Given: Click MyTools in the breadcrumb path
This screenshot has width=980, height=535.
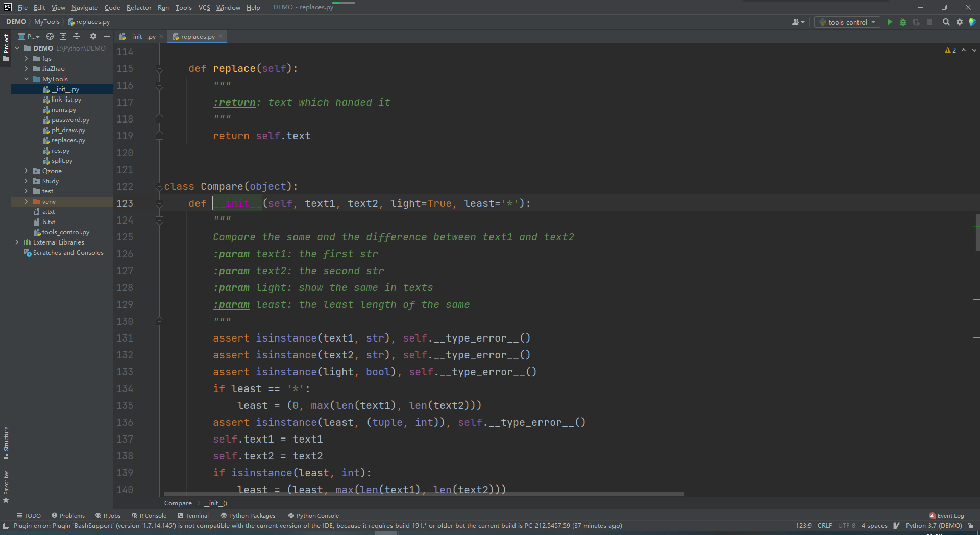Looking at the screenshot, I should (47, 22).
